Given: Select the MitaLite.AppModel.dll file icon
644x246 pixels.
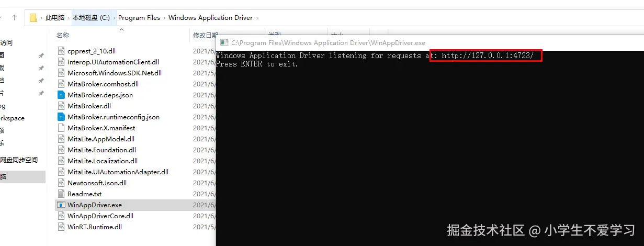Looking at the screenshot, I should pyautogui.click(x=61, y=139).
